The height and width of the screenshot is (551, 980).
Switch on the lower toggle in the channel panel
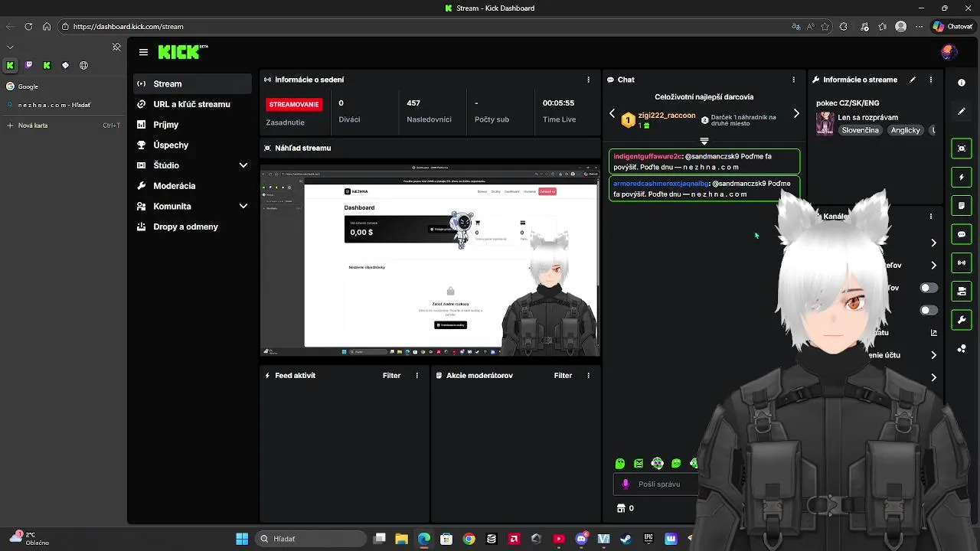coord(929,311)
